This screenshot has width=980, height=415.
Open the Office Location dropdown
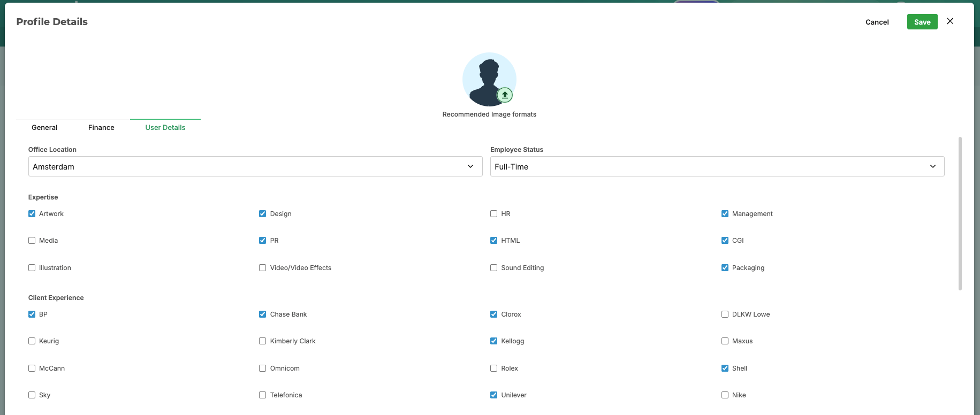255,166
